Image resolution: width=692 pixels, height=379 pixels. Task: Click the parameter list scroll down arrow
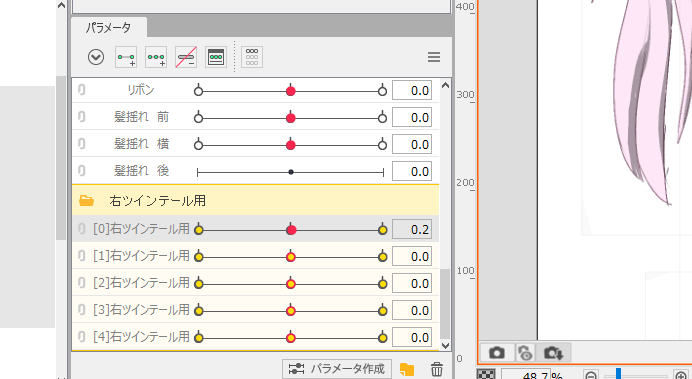click(x=445, y=345)
